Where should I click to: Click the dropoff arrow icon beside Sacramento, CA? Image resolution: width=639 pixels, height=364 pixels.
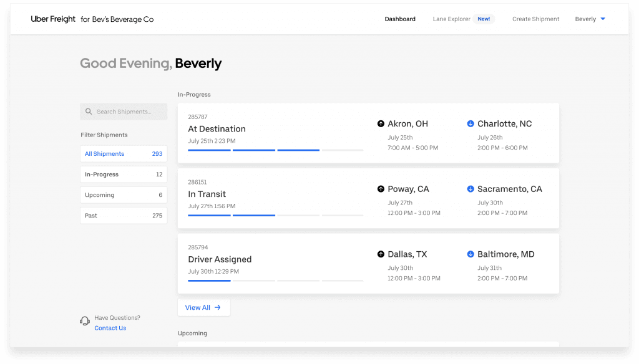[x=471, y=189]
